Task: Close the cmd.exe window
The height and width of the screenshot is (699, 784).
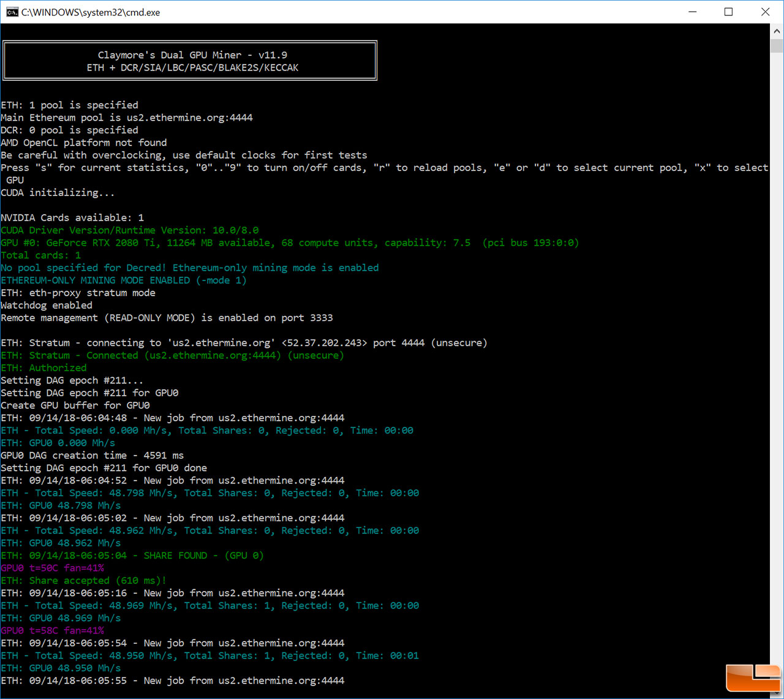Action: [765, 12]
